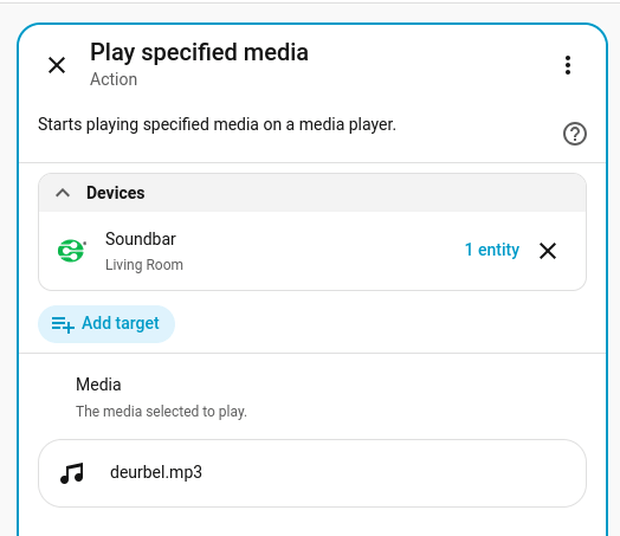Click the Add target button
This screenshot has width=620, height=536.
(x=106, y=324)
